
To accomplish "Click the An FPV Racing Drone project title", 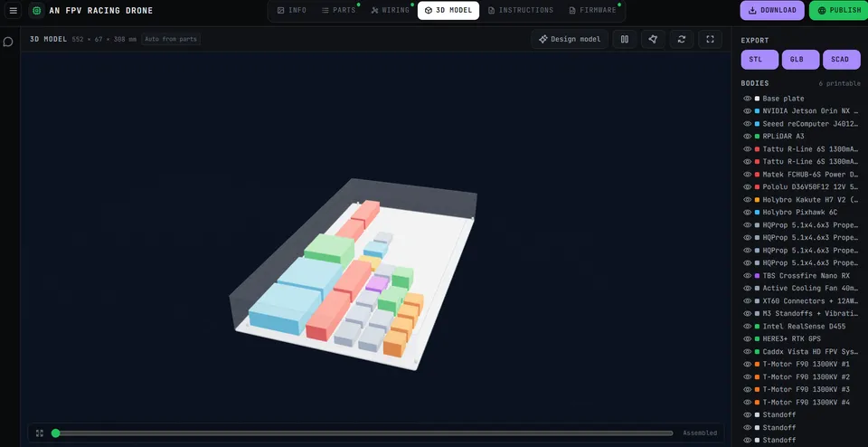I will 101,11.
